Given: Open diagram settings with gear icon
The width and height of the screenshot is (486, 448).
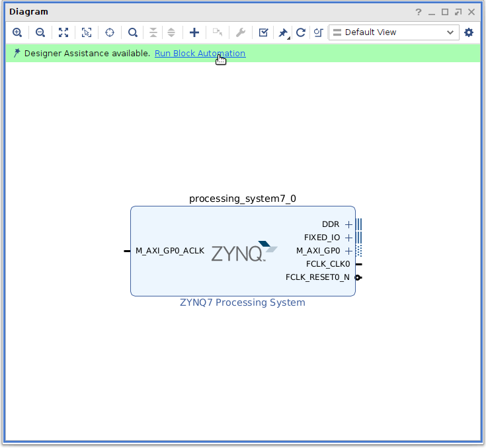Looking at the screenshot, I should pos(469,32).
